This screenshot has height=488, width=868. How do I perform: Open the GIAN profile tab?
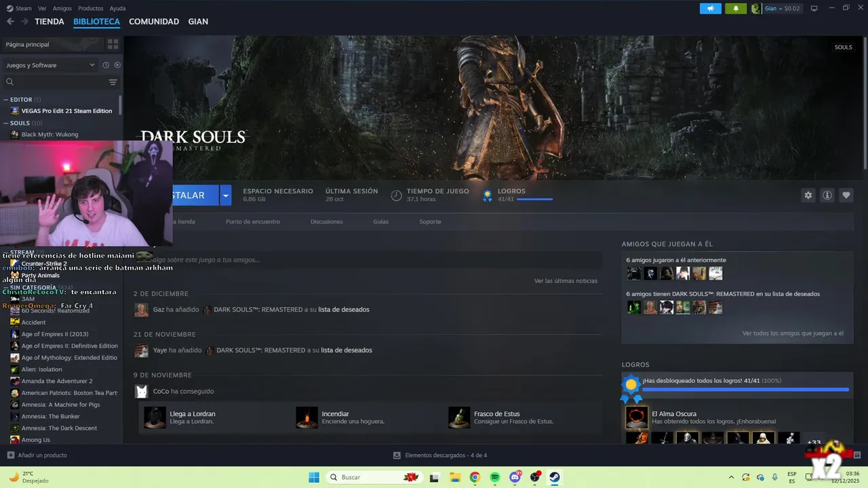198,22
